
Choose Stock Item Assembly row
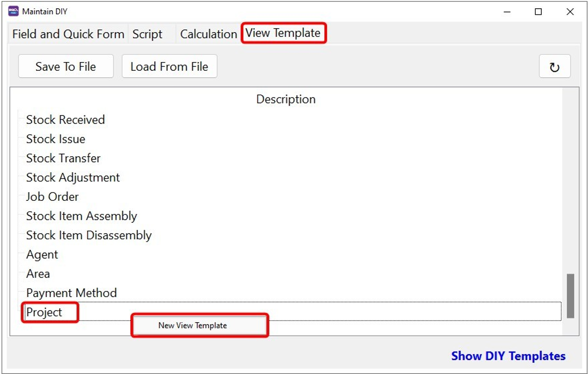[82, 216]
